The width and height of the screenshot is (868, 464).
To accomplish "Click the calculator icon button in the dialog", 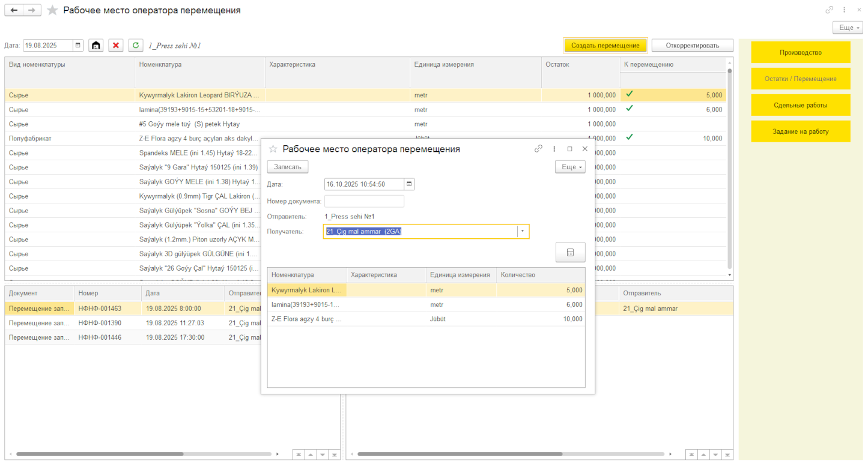I will tap(571, 253).
